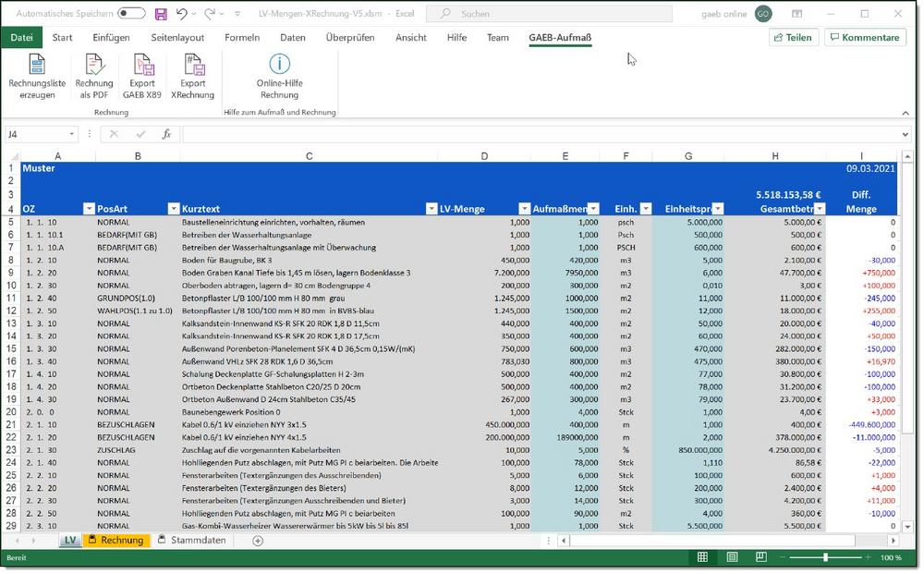Switch to the Daten ribbon tab

pyautogui.click(x=293, y=37)
